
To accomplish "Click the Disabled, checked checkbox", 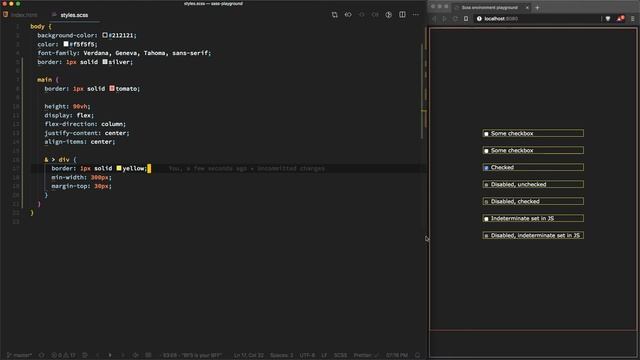I will tap(486, 202).
